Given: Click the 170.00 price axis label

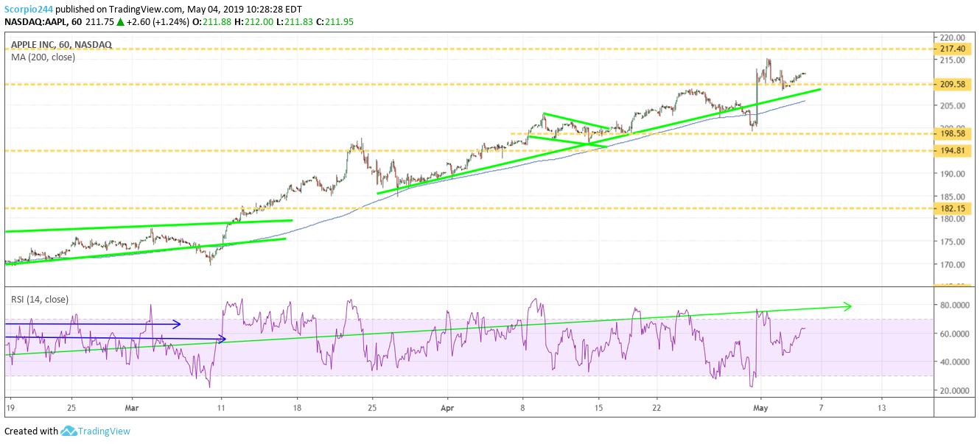Looking at the screenshot, I should tap(953, 264).
